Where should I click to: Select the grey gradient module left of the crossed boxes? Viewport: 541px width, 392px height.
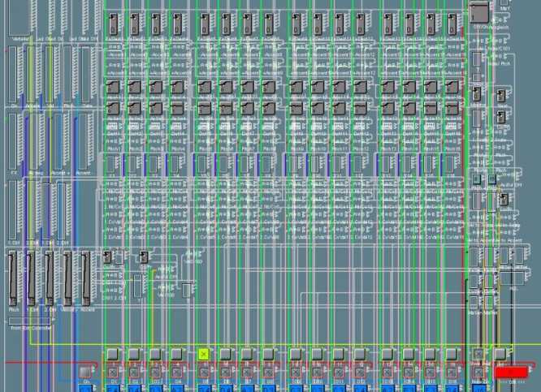85,373
